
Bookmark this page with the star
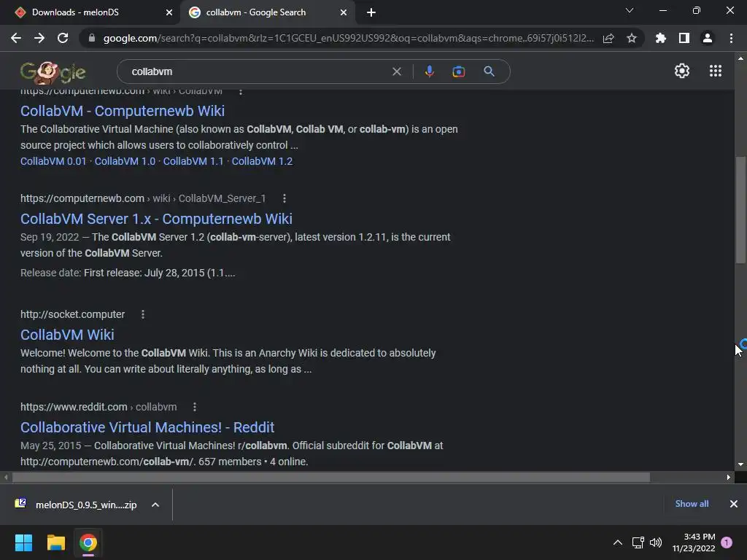click(632, 38)
